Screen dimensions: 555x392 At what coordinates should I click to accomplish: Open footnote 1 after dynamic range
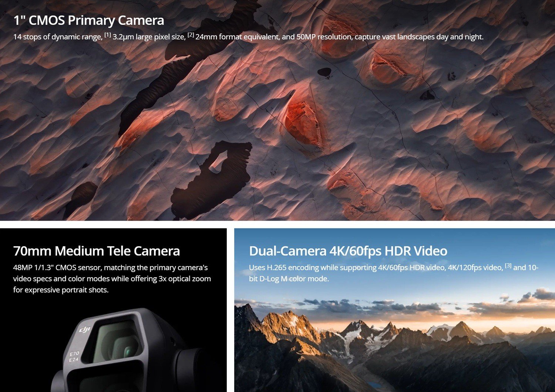tap(108, 35)
